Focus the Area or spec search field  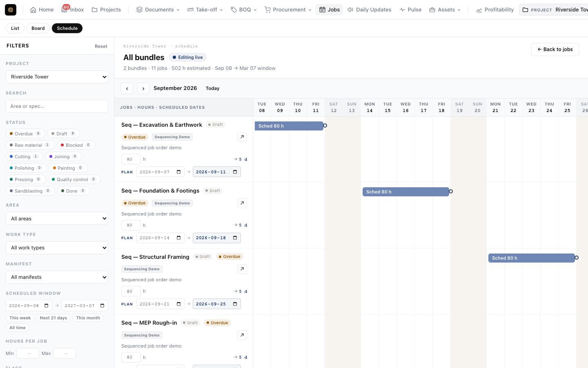pyautogui.click(x=57, y=106)
